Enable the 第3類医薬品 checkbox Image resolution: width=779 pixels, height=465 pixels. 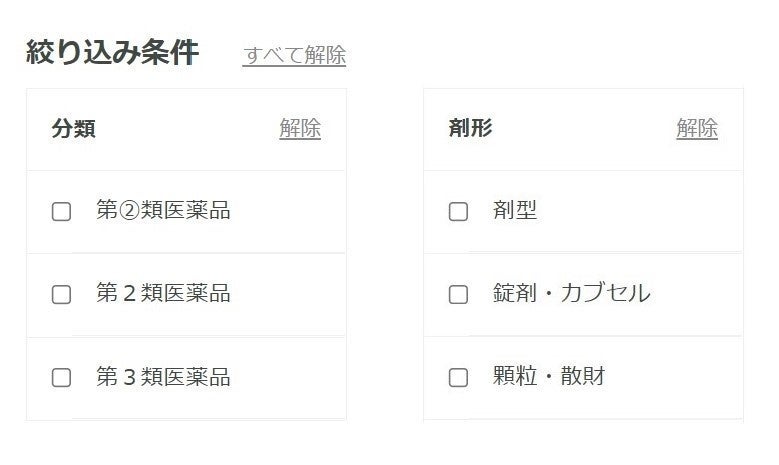pos(61,378)
